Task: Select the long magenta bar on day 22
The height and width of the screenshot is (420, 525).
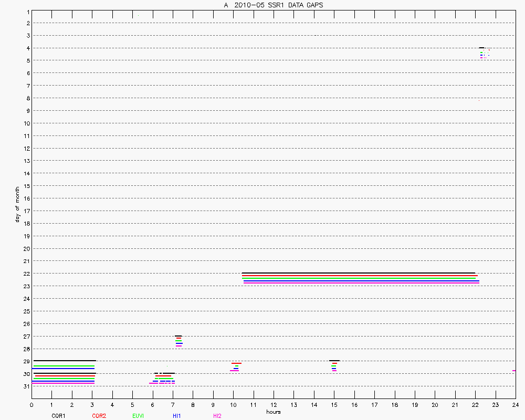Action: tap(361, 283)
